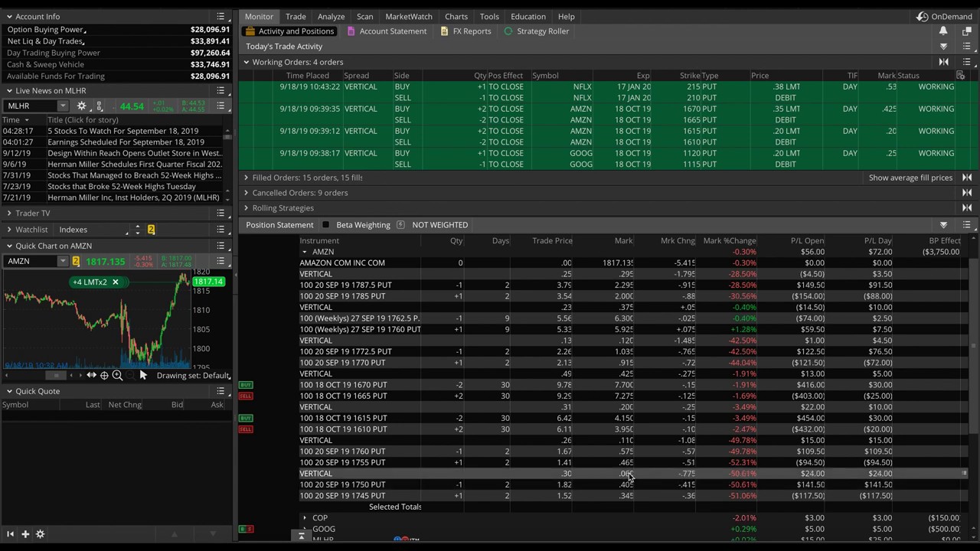Click the collapse icon on the Working Orders row

click(x=944, y=62)
